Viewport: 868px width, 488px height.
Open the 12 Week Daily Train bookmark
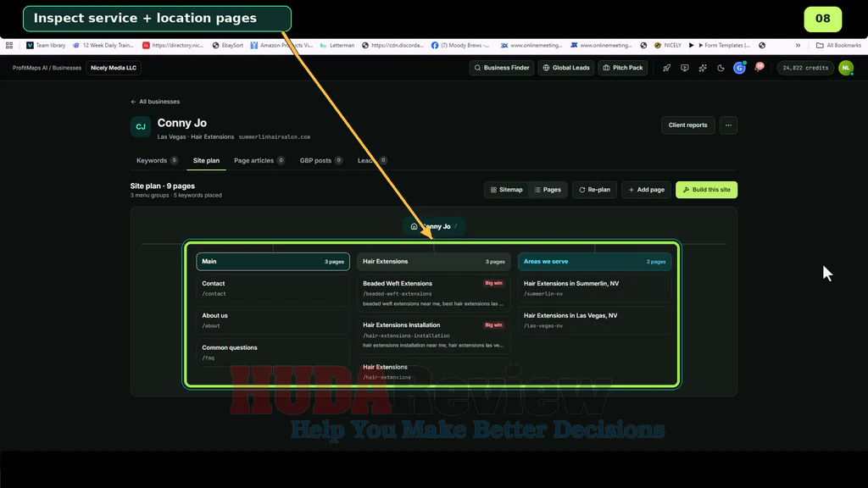103,46
